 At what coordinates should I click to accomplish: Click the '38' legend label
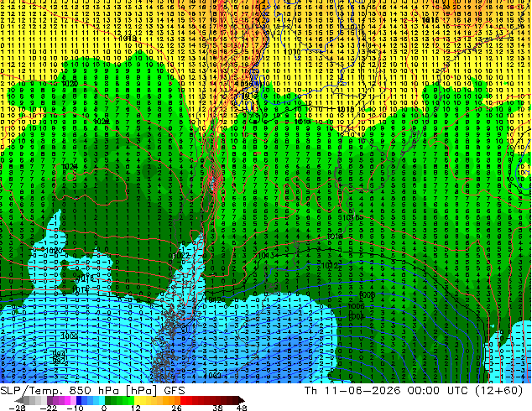(x=218, y=408)
